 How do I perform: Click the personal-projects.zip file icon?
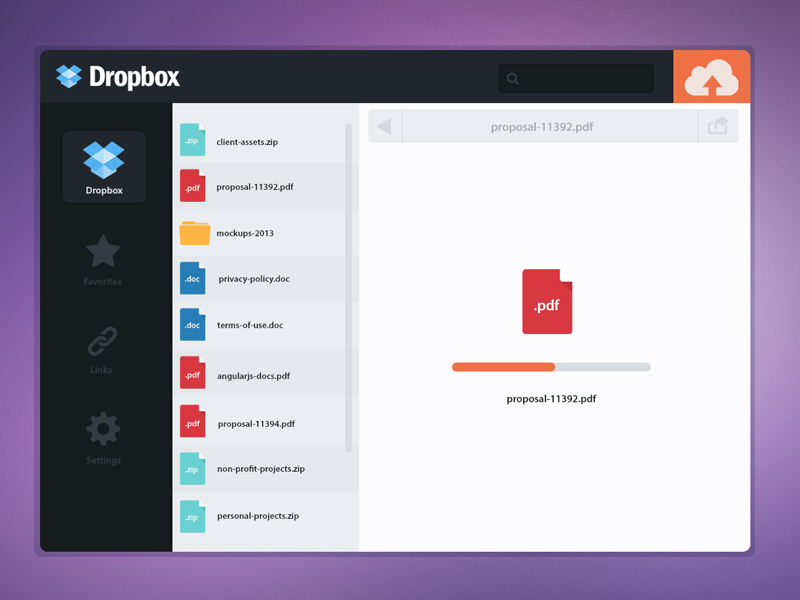(192, 516)
